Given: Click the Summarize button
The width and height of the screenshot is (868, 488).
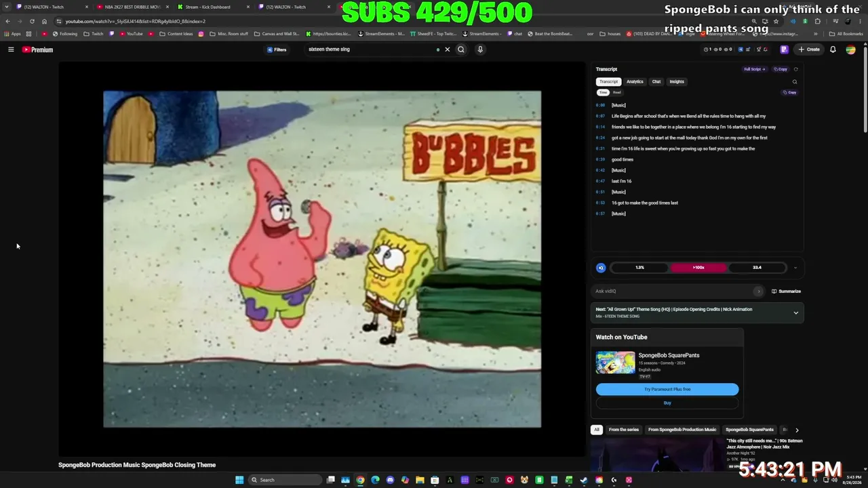Looking at the screenshot, I should coord(787,291).
